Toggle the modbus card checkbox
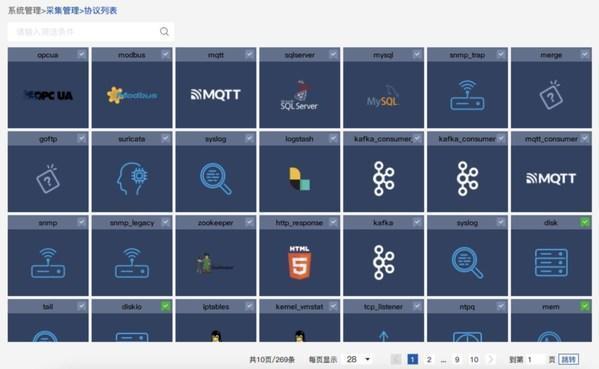This screenshot has width=599, height=369. [x=165, y=54]
